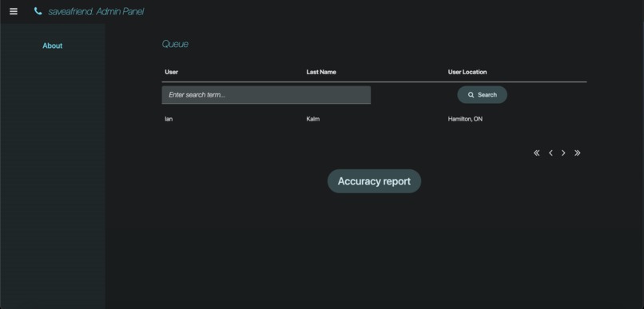Sort by Last Name column header
Screen dimensions: 644x309
click(321, 72)
